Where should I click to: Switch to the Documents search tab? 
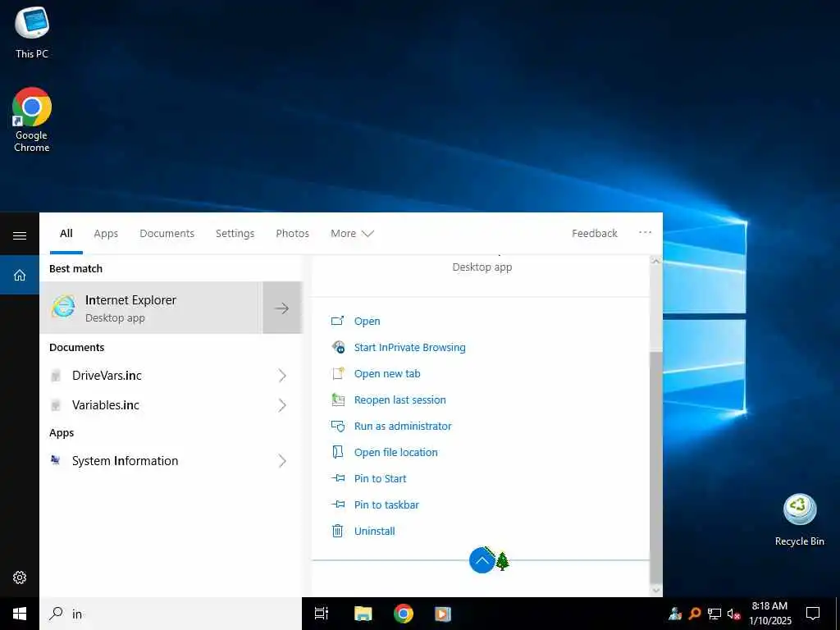coord(167,234)
